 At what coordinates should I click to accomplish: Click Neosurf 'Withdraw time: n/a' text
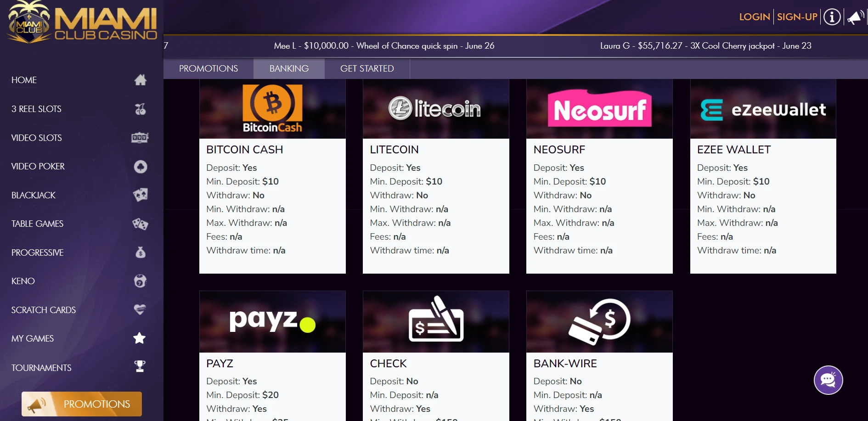[573, 250]
